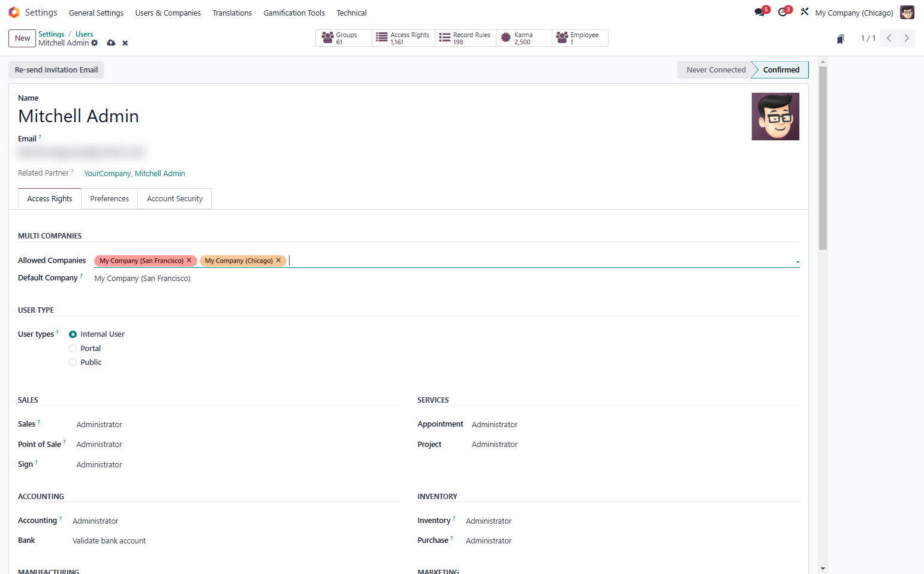Remove the My Company (Chicago) tag
The height and width of the screenshot is (574, 924).
click(x=279, y=261)
